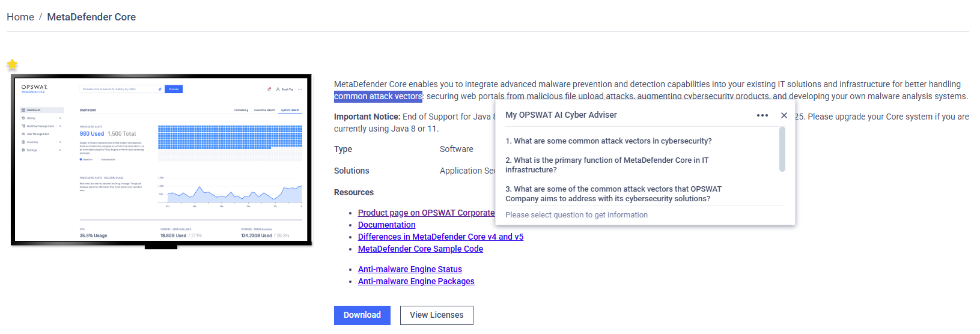980x334 pixels.
Task: Click the 'Solutions' label
Action: click(352, 171)
